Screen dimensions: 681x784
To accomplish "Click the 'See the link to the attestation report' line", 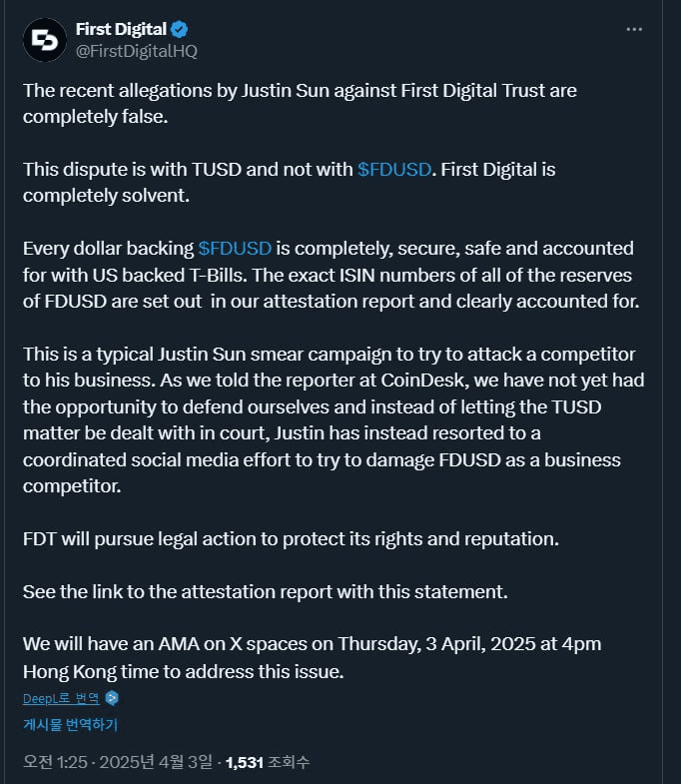I will click(266, 591).
